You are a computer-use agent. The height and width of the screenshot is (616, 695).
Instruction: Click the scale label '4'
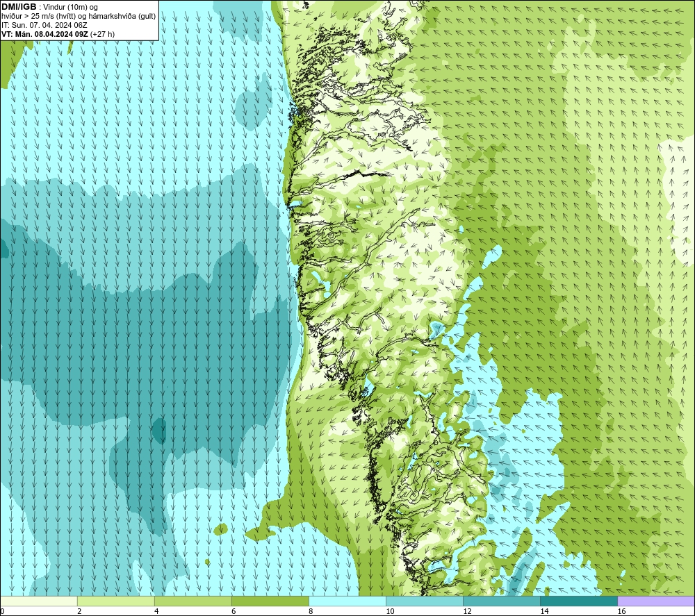tap(156, 611)
